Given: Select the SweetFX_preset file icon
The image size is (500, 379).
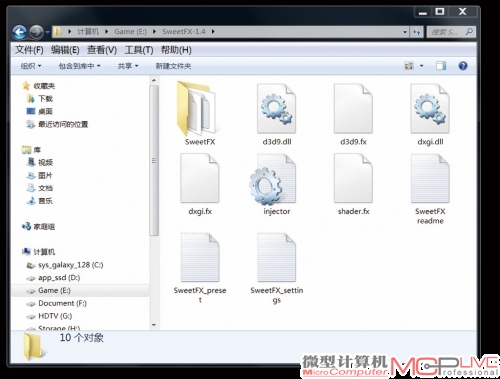Looking at the screenshot, I should pos(200,257).
